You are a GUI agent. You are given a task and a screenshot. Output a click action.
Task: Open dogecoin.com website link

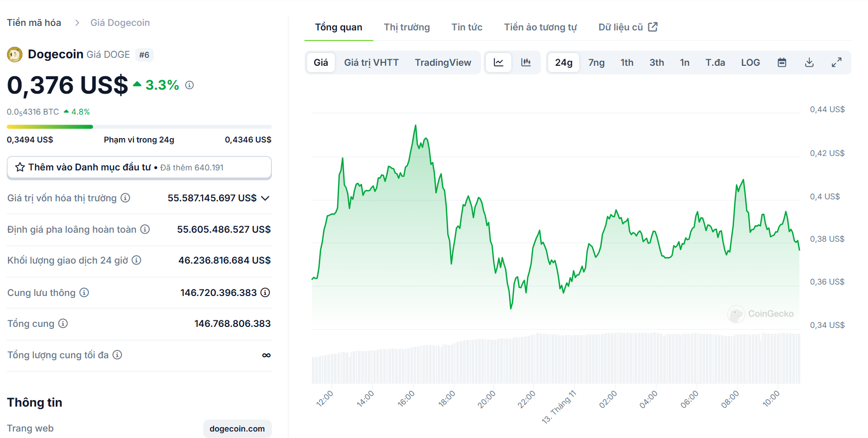[237, 429]
